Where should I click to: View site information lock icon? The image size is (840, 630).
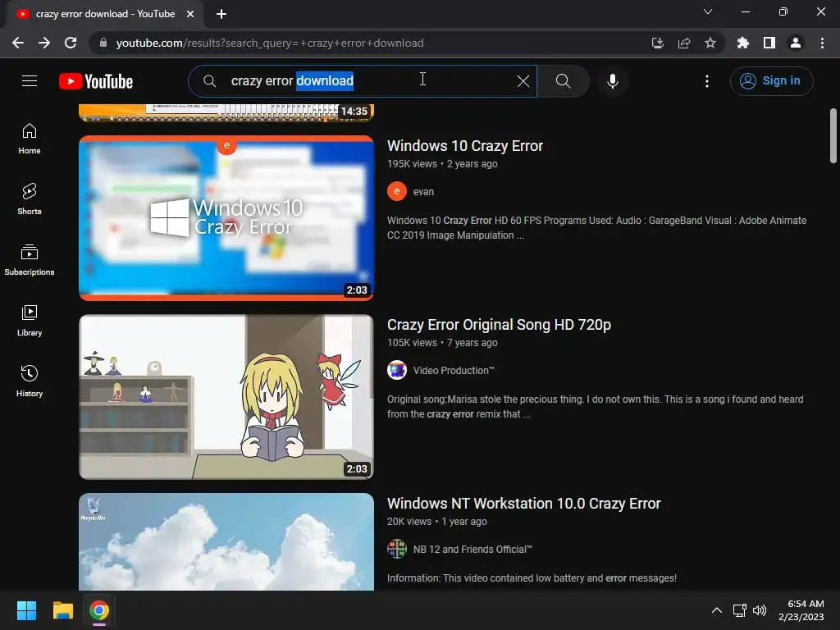click(103, 43)
